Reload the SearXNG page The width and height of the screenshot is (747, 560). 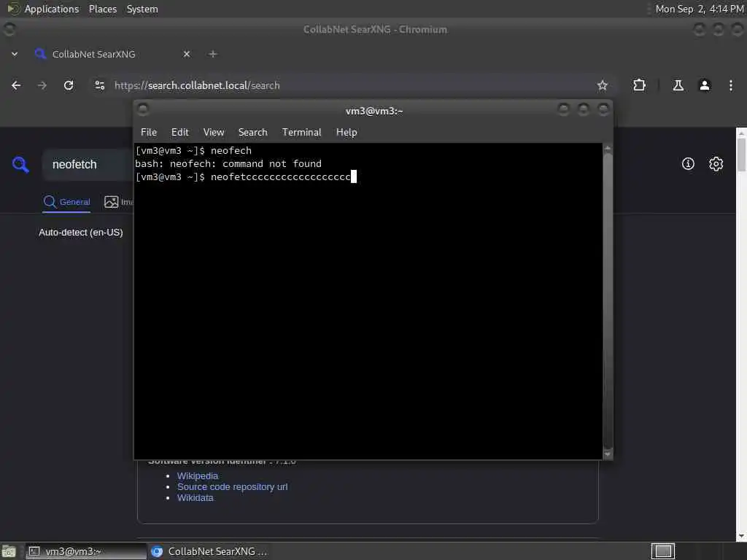[69, 85]
